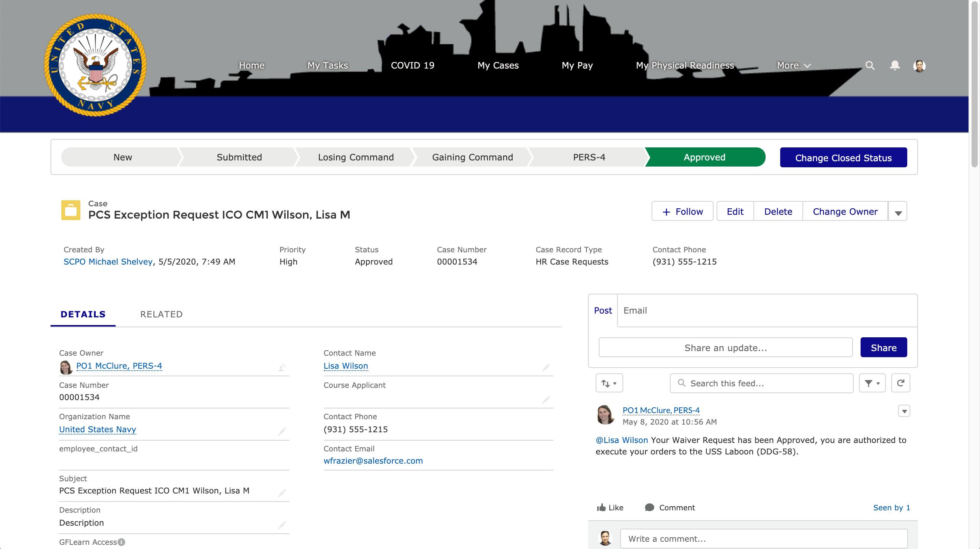
Task: Like PO1 McClure's feed post
Action: 609,508
